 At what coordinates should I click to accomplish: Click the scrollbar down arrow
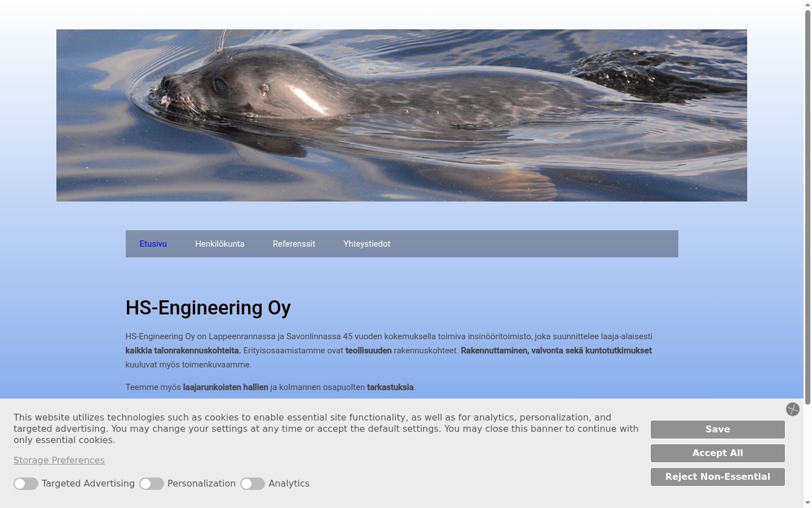pos(807,502)
